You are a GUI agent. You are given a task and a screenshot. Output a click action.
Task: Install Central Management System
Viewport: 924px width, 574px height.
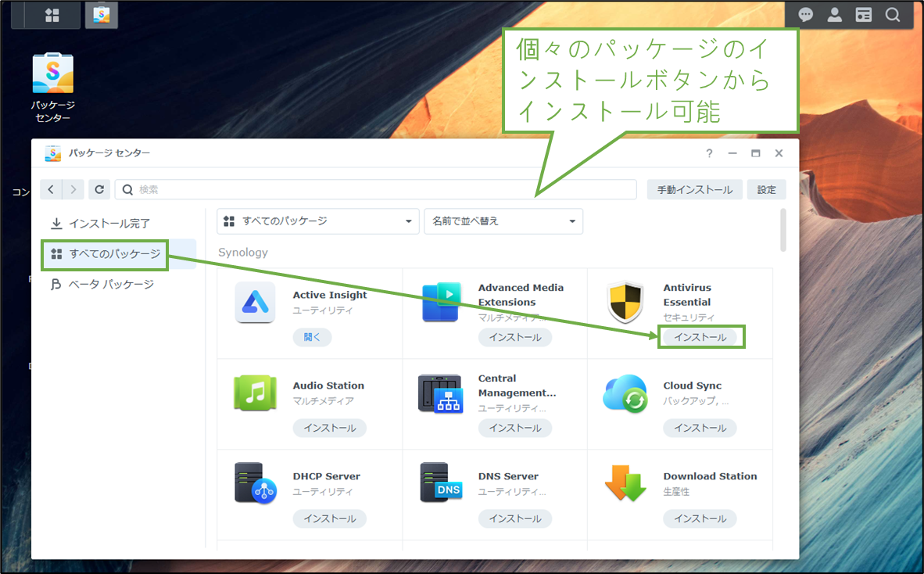(x=515, y=428)
